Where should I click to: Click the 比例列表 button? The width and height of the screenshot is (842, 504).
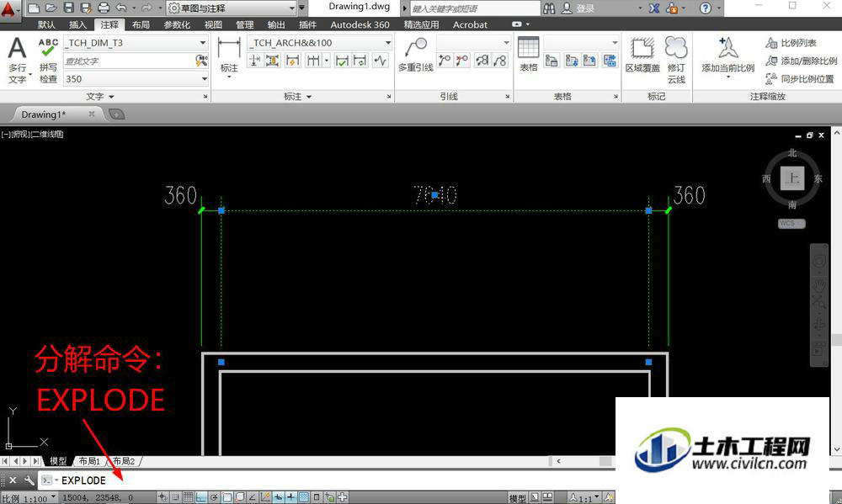(x=791, y=43)
